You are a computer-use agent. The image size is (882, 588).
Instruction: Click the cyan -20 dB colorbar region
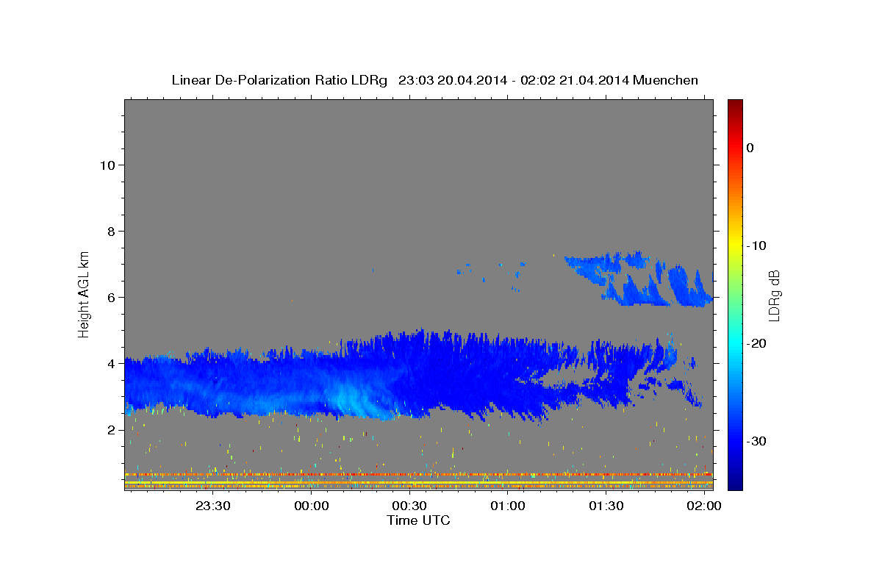coord(735,343)
